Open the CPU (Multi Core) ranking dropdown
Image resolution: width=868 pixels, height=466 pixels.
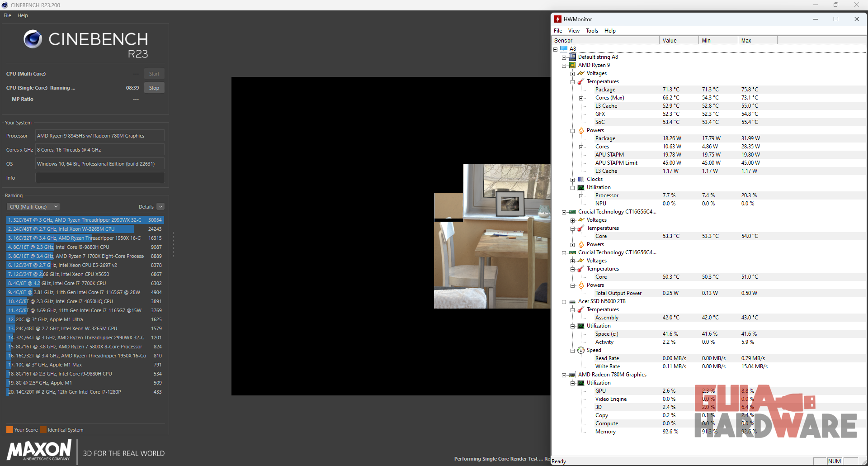(x=33, y=207)
